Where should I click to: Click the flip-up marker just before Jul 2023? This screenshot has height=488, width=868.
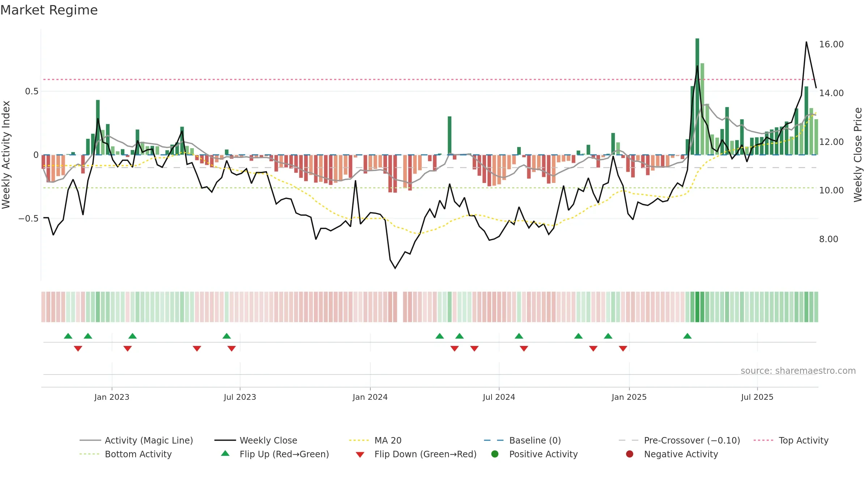tap(227, 336)
